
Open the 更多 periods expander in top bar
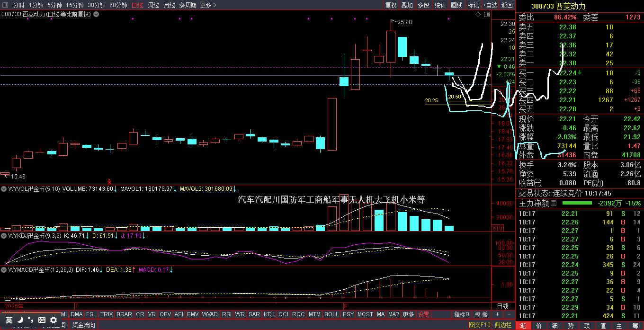(x=208, y=5)
